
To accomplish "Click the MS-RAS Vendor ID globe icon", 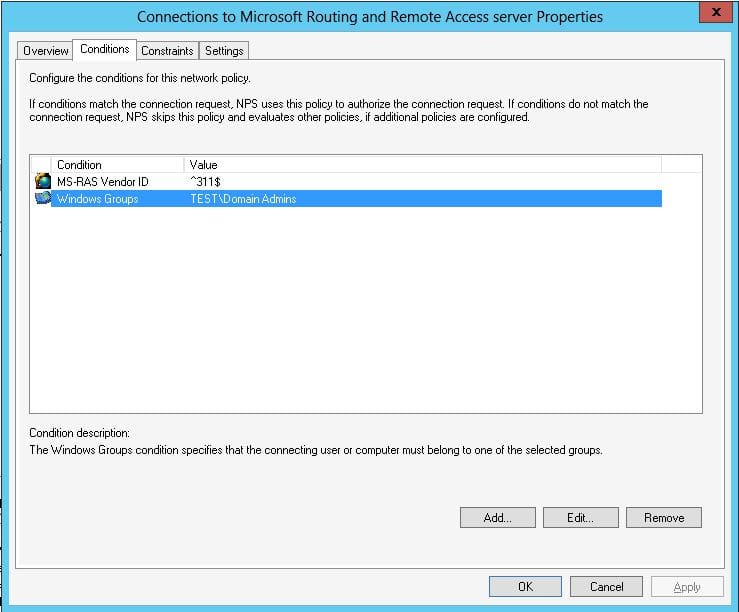I will click(x=42, y=181).
